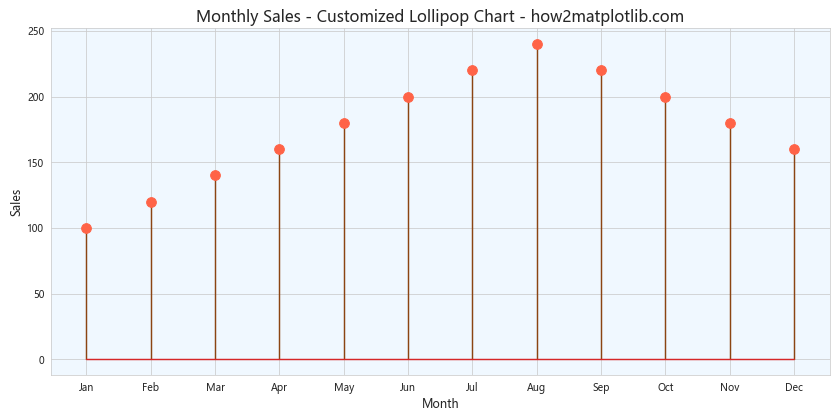Click the "Nov" x-axis tick label
The height and width of the screenshot is (420, 840).
click(730, 386)
